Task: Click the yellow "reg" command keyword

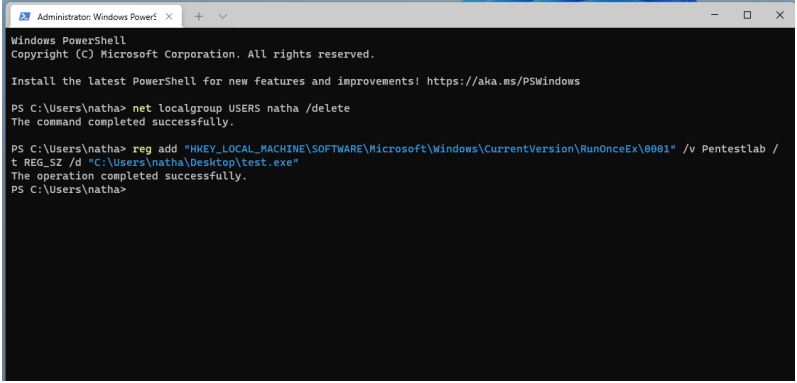Action: click(142, 149)
